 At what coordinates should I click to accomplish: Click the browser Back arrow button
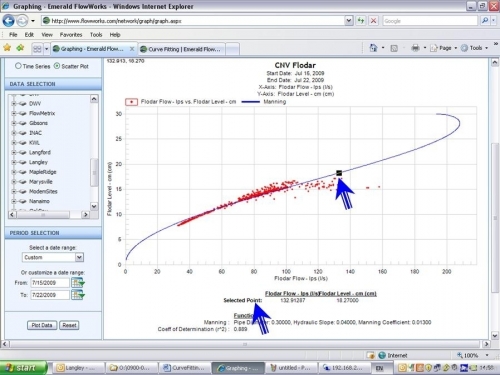(x=8, y=21)
